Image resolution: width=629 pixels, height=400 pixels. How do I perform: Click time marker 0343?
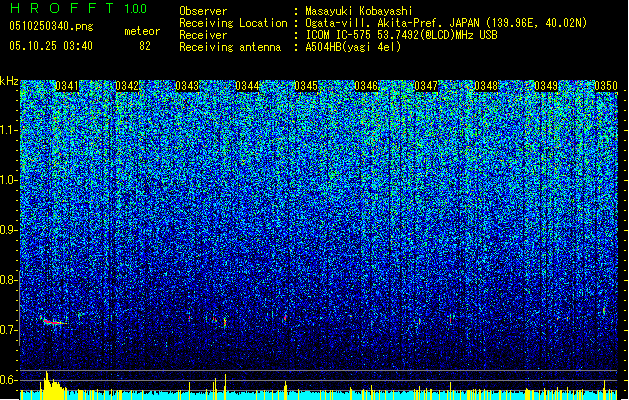187,86
